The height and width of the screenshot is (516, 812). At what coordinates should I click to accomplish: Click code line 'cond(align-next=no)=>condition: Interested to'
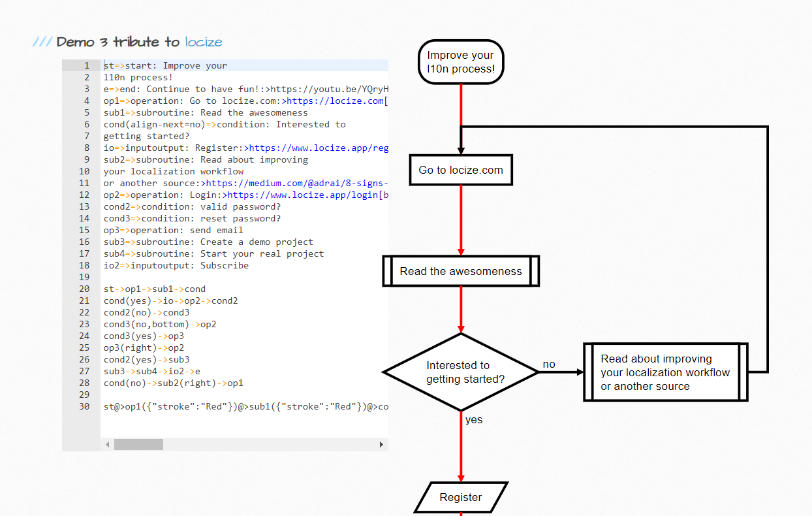225,124
